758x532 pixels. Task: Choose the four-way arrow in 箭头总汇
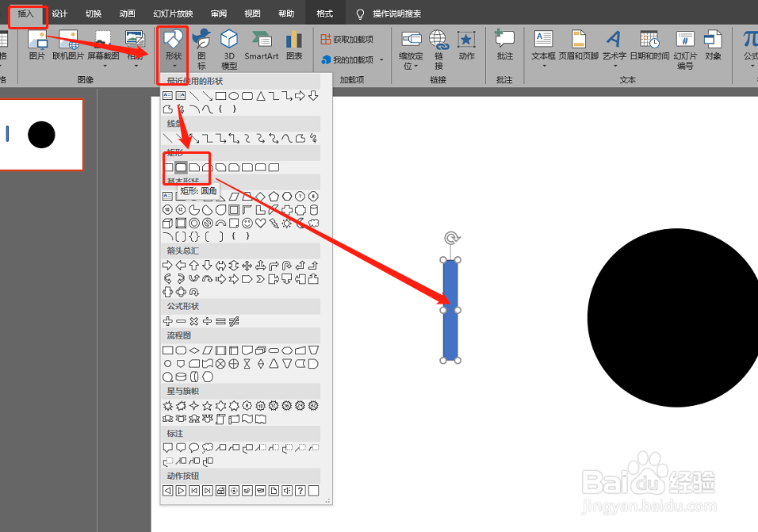click(247, 265)
